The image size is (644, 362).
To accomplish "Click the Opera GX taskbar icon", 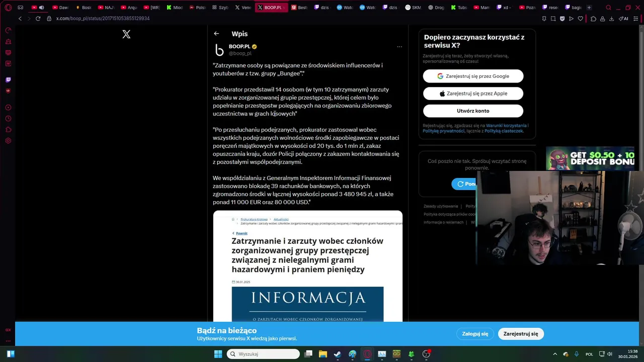I will coord(367,354).
